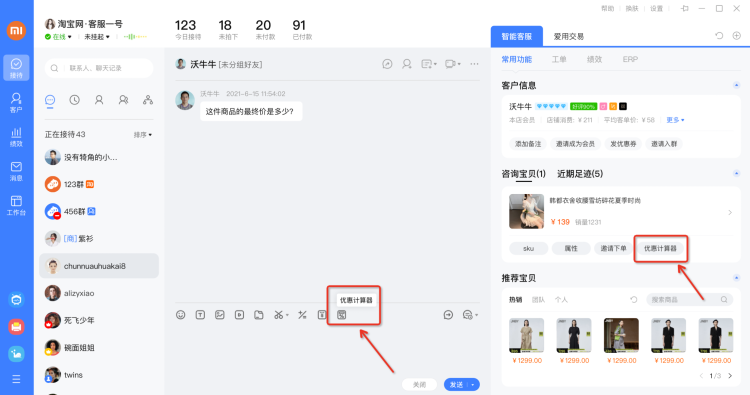Open the 绩效 performance chart sidebar icon
750x395 pixels.
[x=16, y=137]
